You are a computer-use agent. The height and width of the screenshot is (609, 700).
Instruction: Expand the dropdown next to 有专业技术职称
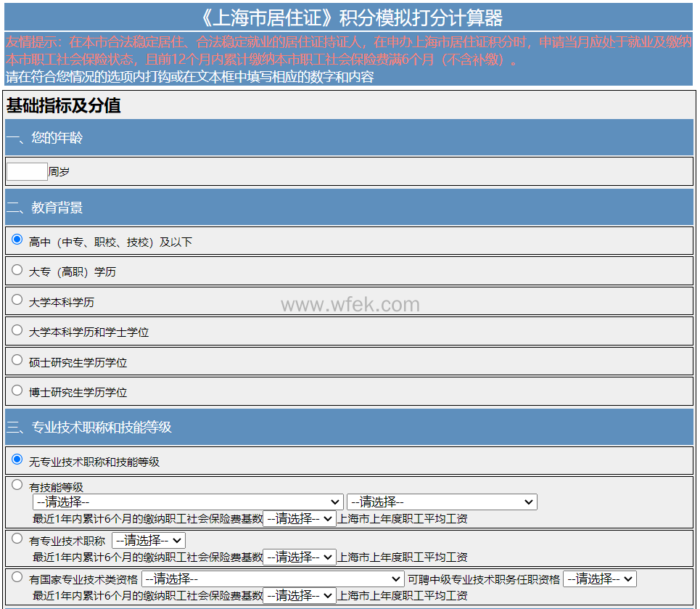point(149,541)
